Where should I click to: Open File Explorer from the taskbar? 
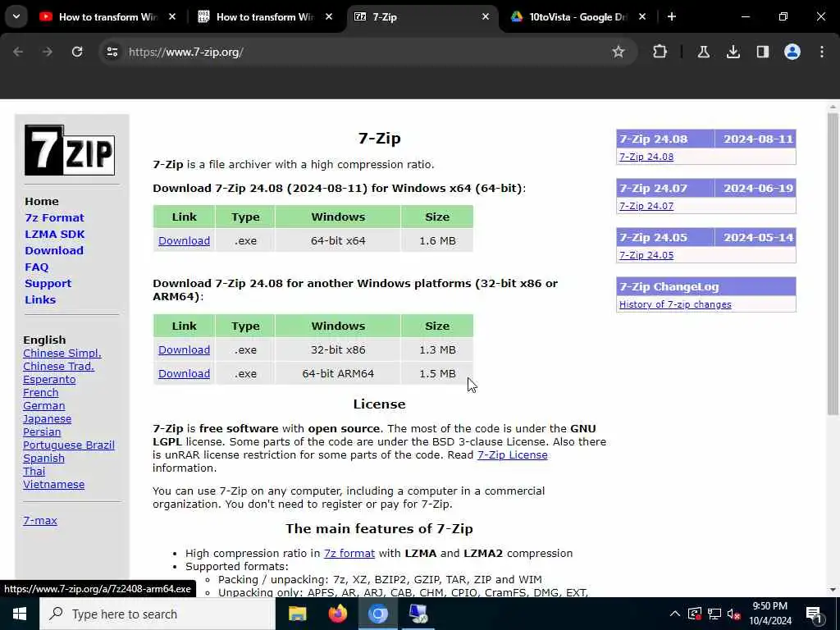click(x=297, y=614)
